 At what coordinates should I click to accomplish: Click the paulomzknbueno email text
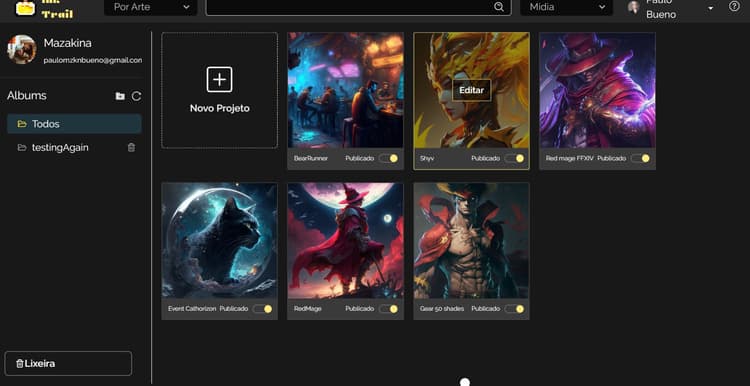coord(93,60)
